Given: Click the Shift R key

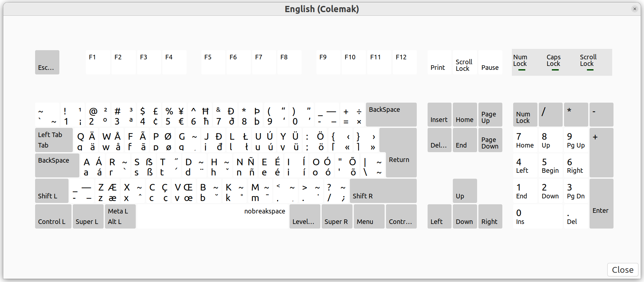Looking at the screenshot, I should 383,191.
